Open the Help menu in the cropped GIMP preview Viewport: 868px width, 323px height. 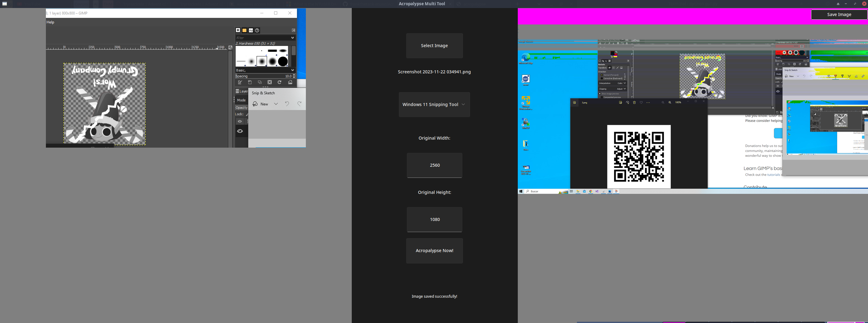(x=50, y=22)
